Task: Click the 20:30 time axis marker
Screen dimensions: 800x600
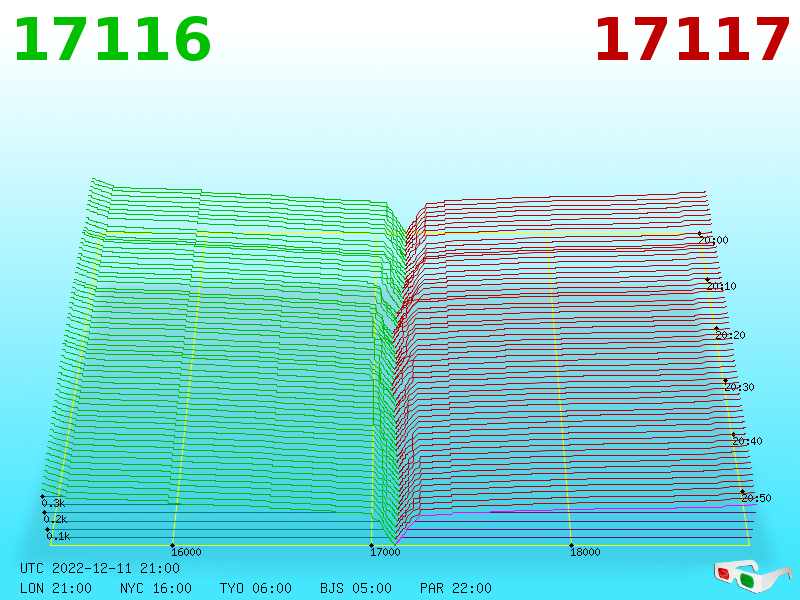Action: click(739, 387)
